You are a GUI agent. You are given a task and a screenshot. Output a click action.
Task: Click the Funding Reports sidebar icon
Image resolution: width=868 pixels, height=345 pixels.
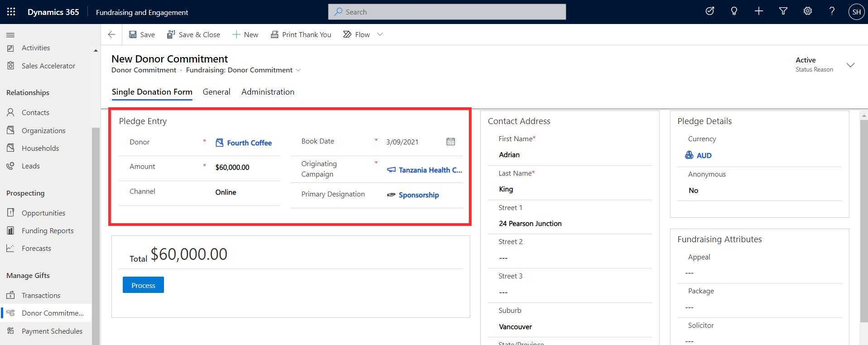point(10,230)
